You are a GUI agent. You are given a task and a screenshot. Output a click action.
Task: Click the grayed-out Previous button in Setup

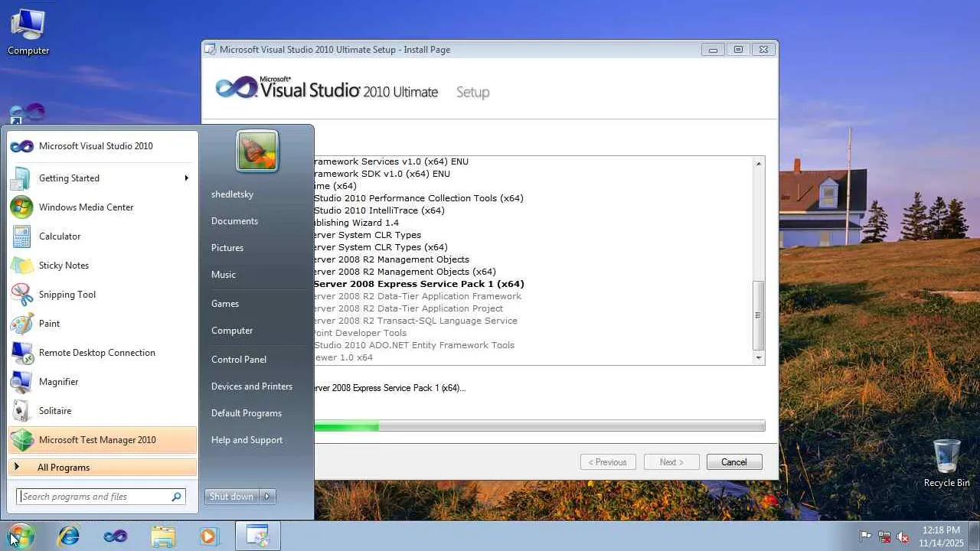pos(609,462)
